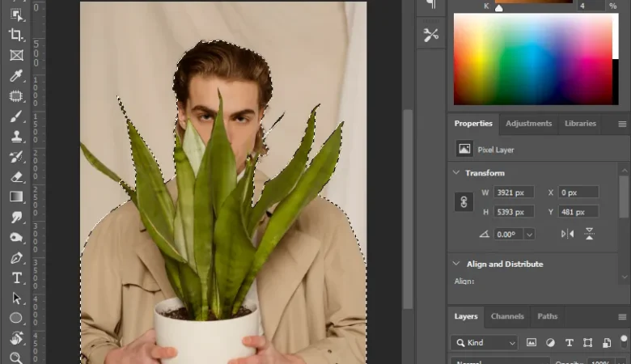
Task: Collapse the Align and Distribute section
Action: [456, 264]
